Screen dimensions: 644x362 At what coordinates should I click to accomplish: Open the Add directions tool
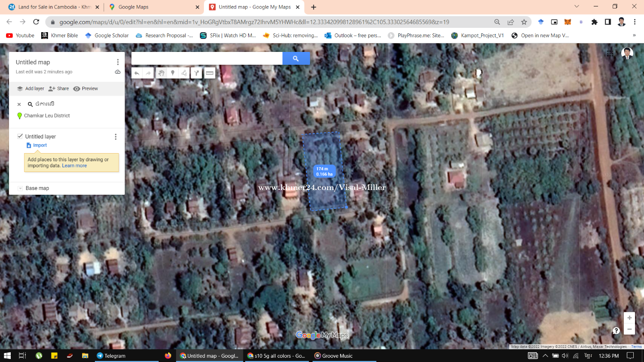[196, 73]
